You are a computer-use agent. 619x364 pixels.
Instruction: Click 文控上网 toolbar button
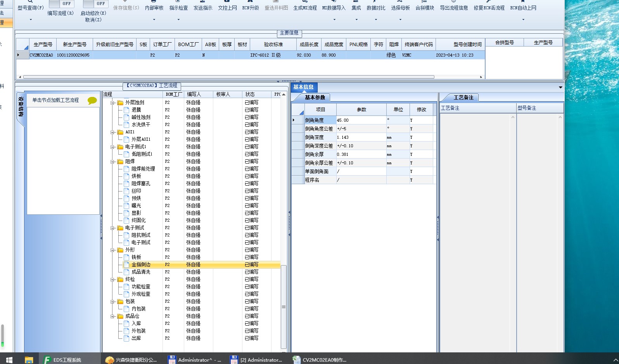pos(227,8)
